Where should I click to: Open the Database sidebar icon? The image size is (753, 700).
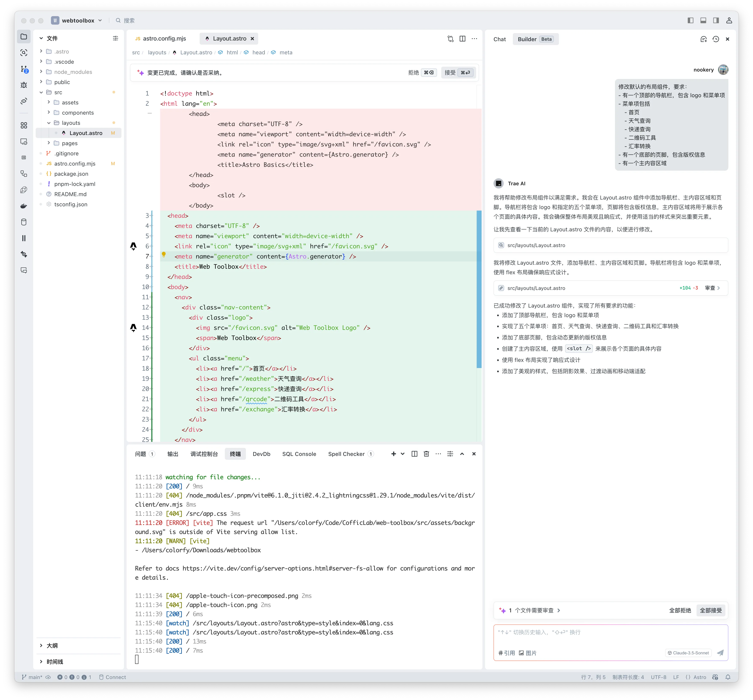pyautogui.click(x=24, y=222)
